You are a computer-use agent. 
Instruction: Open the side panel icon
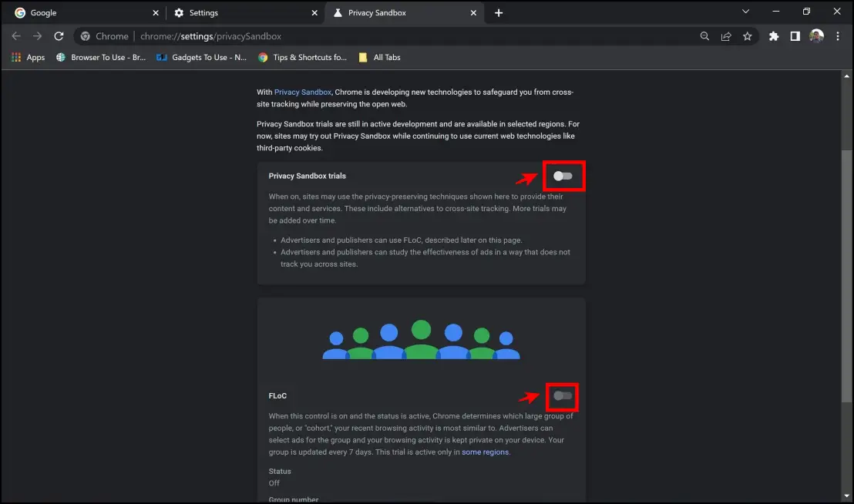[795, 36]
